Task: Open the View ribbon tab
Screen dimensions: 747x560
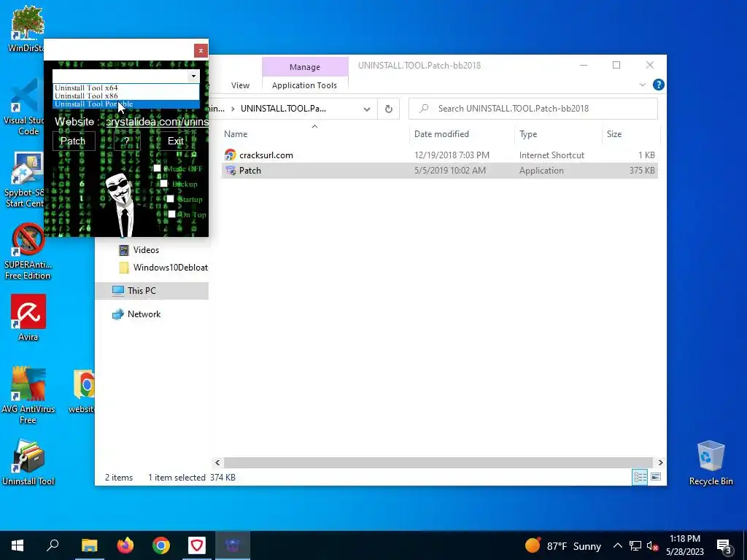Action: tap(240, 85)
